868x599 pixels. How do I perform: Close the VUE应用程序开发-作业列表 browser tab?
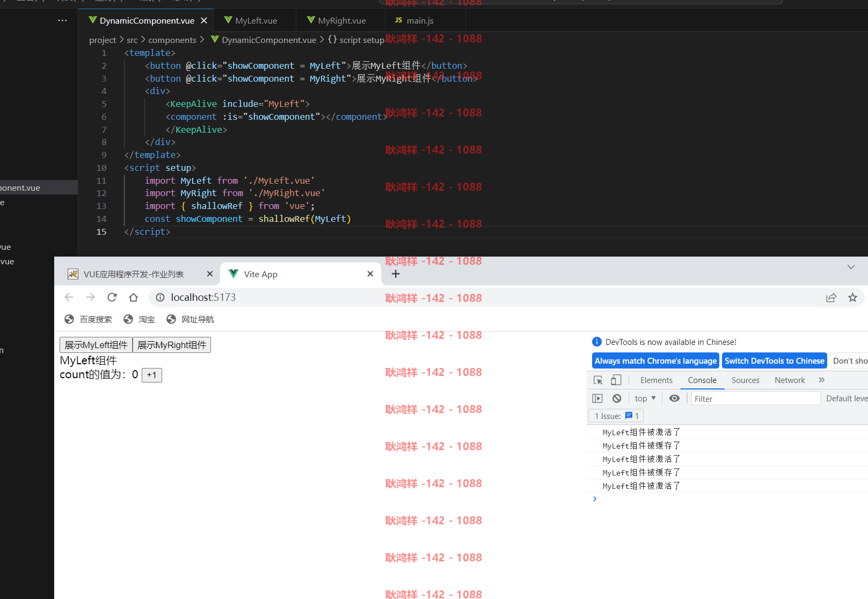[x=210, y=274]
